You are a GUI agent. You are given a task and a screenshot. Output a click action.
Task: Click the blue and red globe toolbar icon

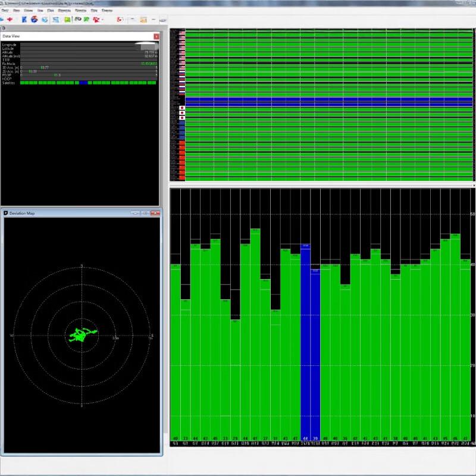coord(35,20)
